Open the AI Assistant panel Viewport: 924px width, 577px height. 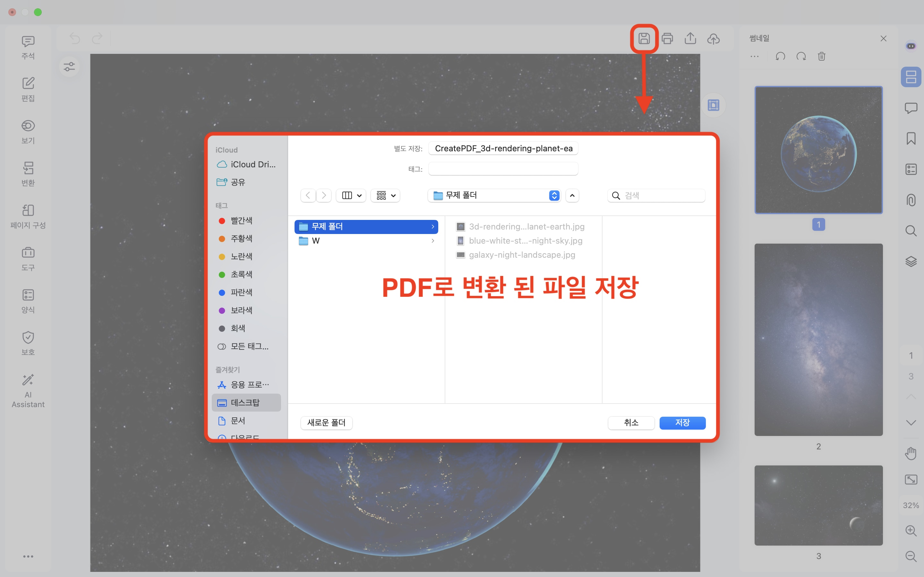[x=28, y=389]
